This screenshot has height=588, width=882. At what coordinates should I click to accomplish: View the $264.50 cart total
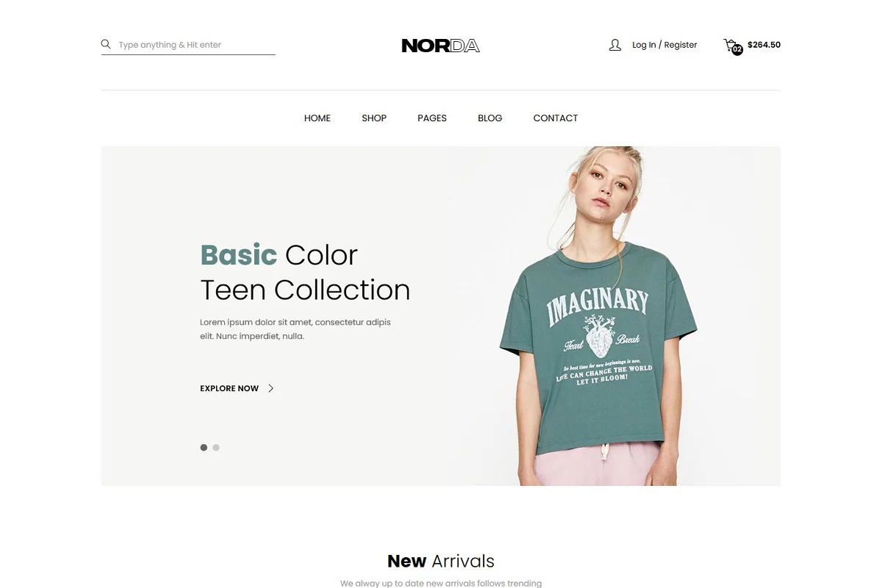[x=764, y=45]
